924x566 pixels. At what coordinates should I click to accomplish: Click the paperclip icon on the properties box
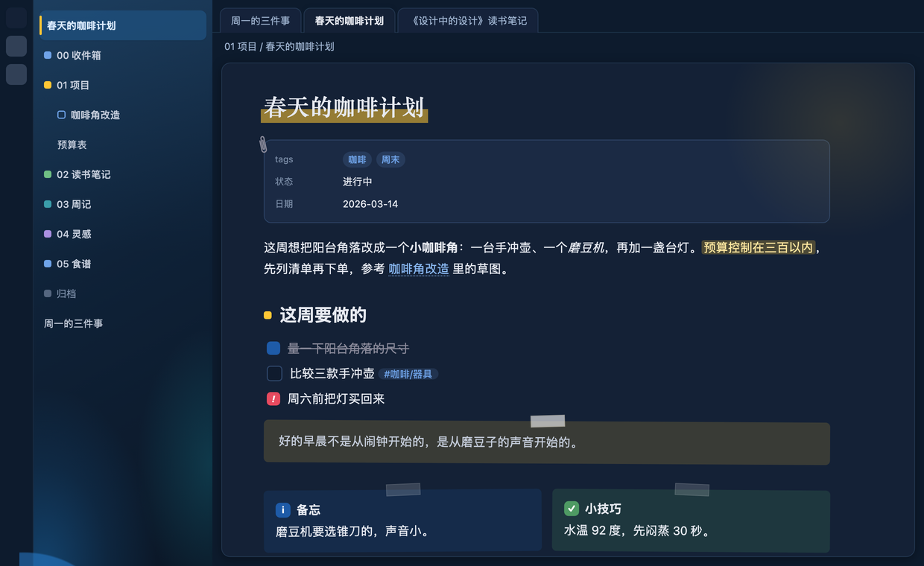(x=263, y=144)
